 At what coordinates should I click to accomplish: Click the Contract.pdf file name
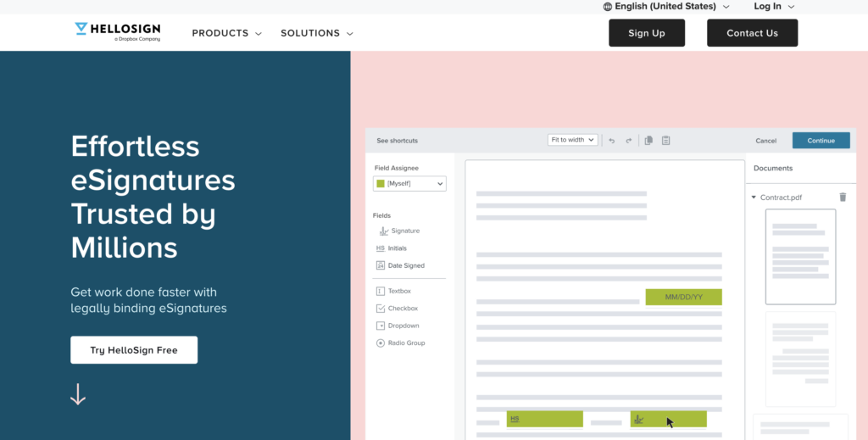click(781, 198)
